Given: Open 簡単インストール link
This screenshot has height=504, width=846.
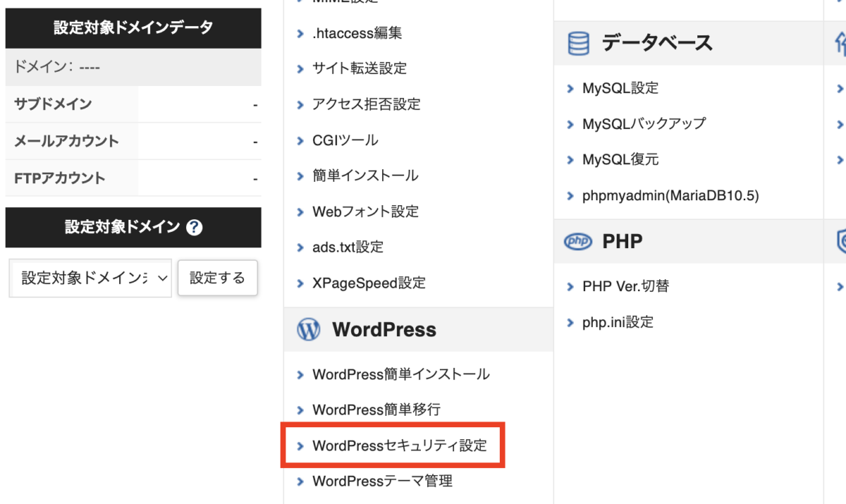Looking at the screenshot, I should pyautogui.click(x=365, y=176).
